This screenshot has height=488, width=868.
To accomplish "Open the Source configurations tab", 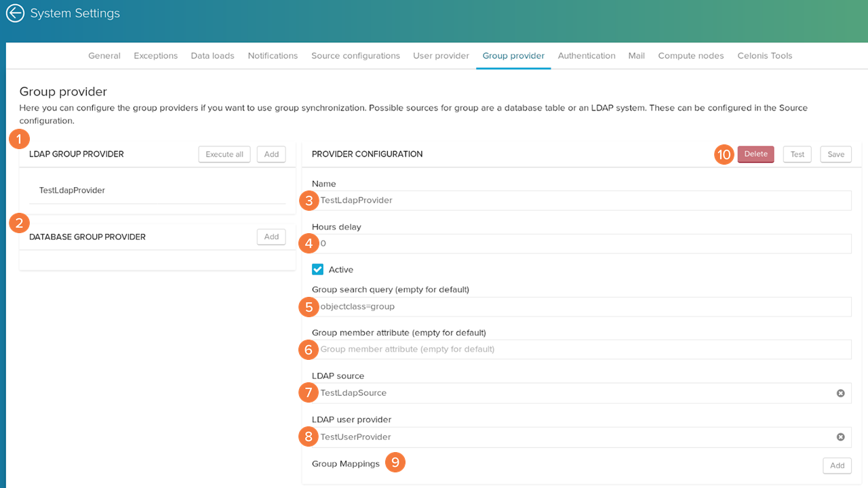I will 355,56.
